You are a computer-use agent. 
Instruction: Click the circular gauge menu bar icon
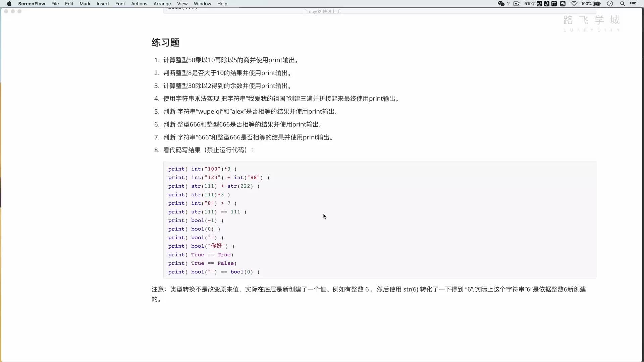(610, 4)
